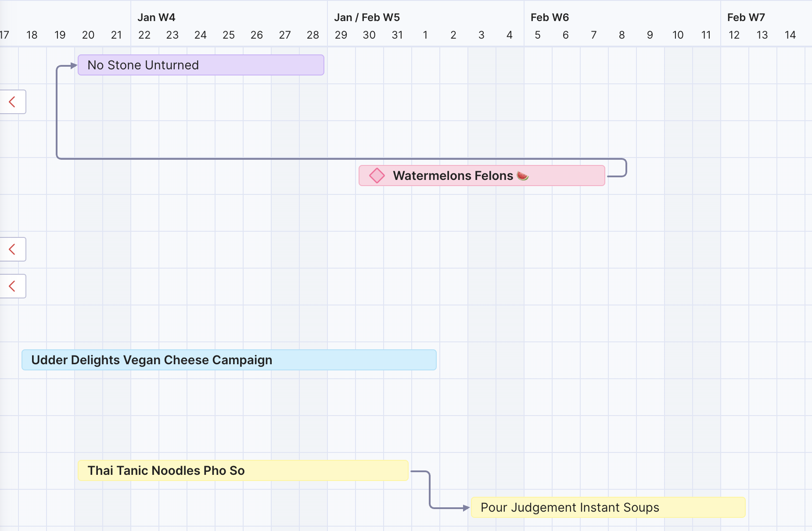Screen dimensions: 812x531
Task: Open Pour Judgement Instant Soups bar
Action: [608, 507]
